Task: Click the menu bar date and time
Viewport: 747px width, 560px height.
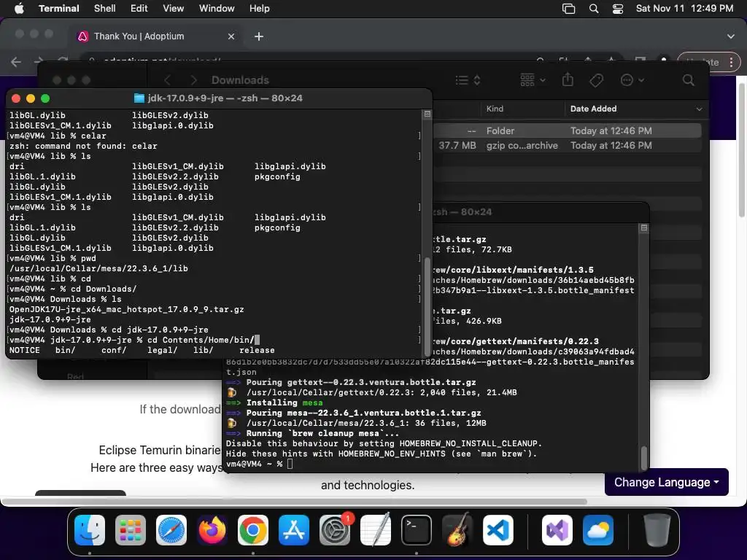Action: pos(684,9)
